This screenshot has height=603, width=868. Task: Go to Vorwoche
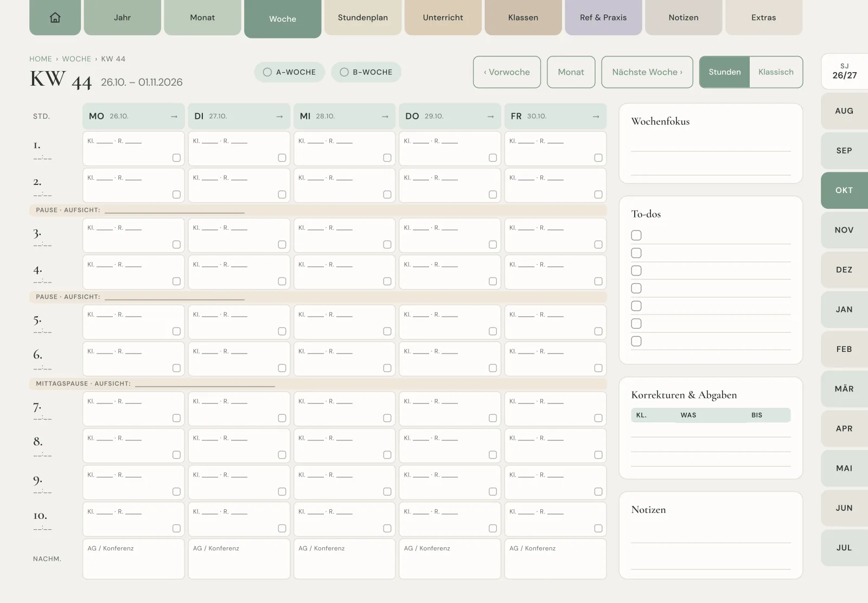(507, 72)
